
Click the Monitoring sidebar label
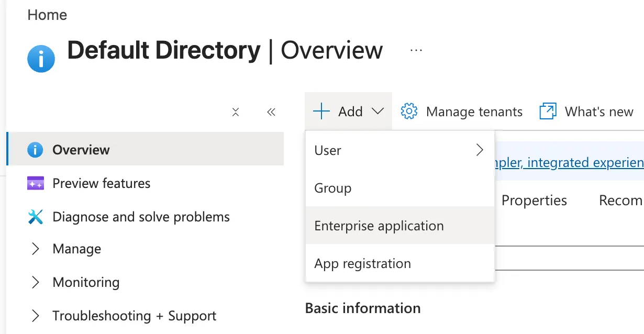click(86, 283)
